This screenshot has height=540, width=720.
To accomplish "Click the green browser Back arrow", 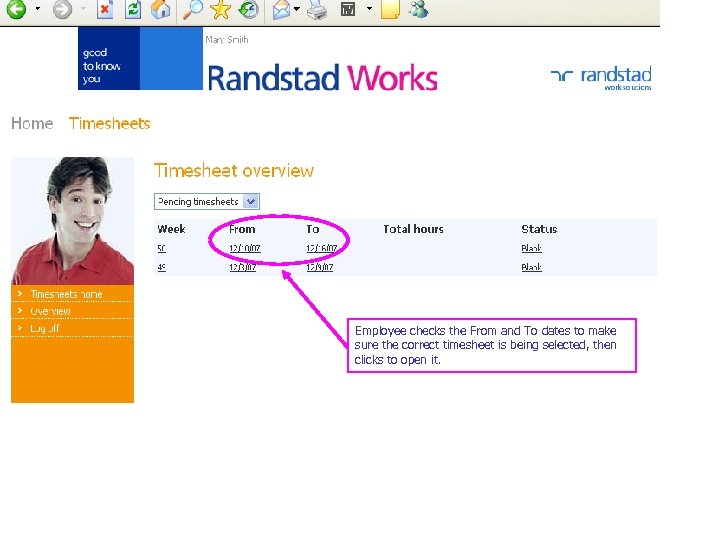I will 16,8.
